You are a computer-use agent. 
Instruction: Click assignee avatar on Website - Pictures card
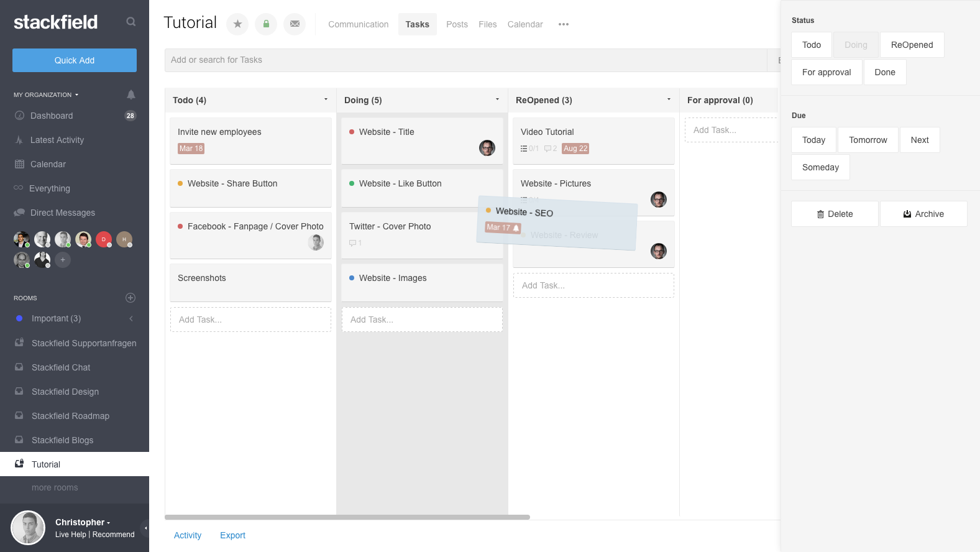coord(659,200)
